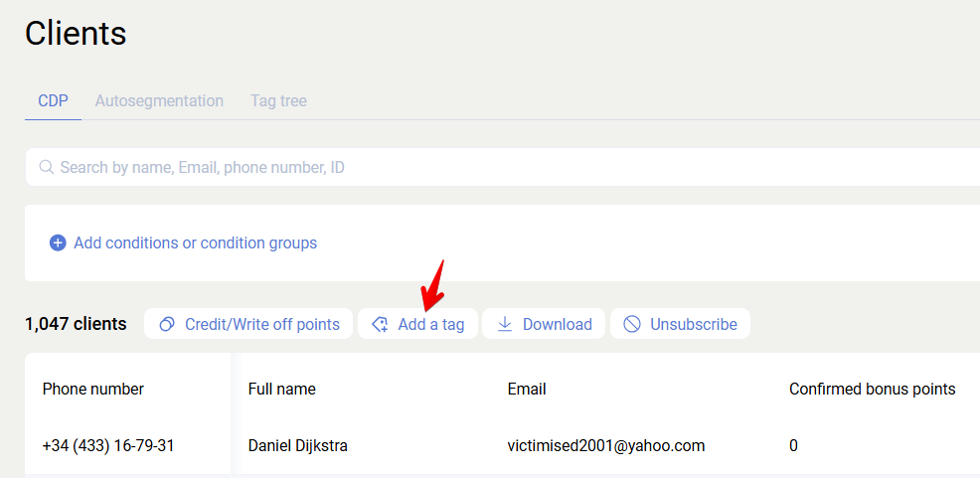980x478 pixels.
Task: Select the email victimised2001@yahoo.com
Action: [605, 445]
